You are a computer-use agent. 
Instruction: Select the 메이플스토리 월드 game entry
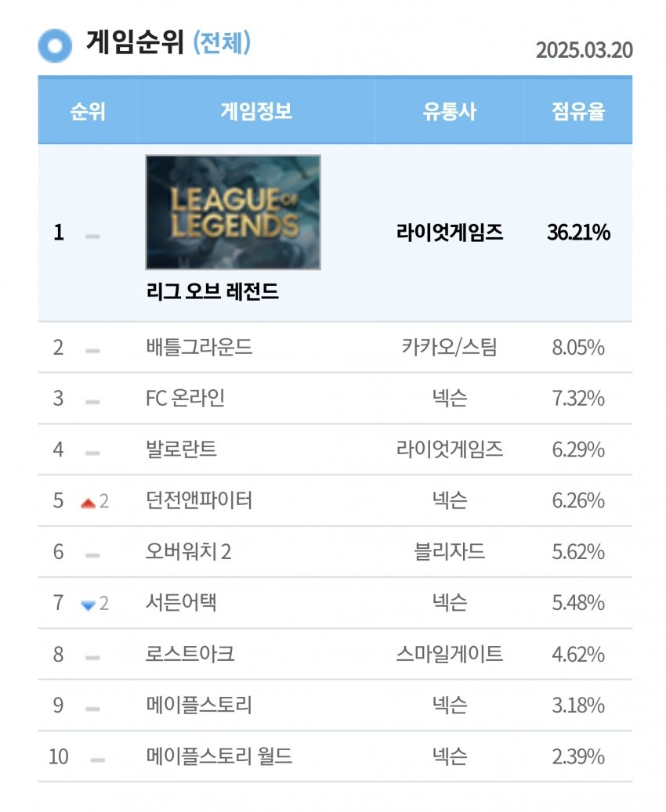(219, 757)
